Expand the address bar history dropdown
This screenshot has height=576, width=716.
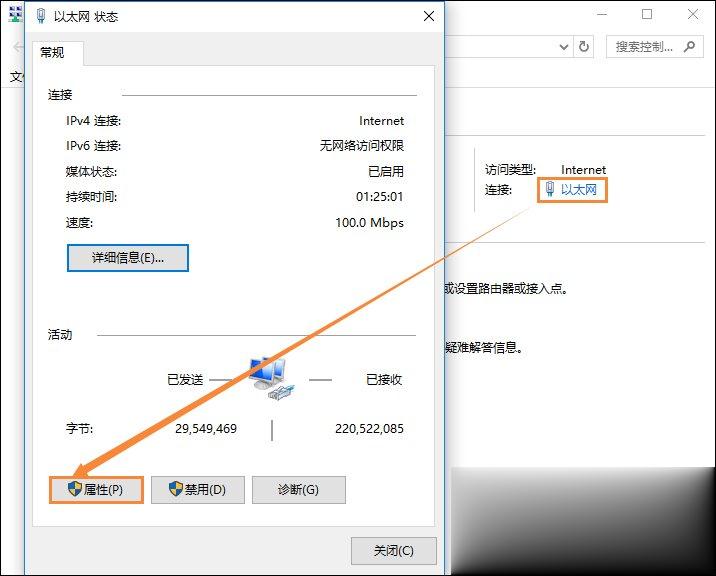[564, 47]
